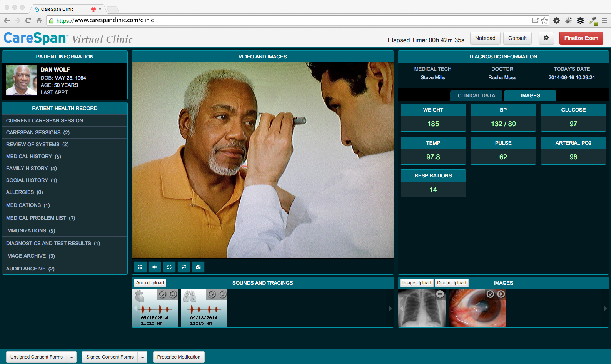Remove the chest X-ray image
This screenshot has width=611, height=364.
440,294
